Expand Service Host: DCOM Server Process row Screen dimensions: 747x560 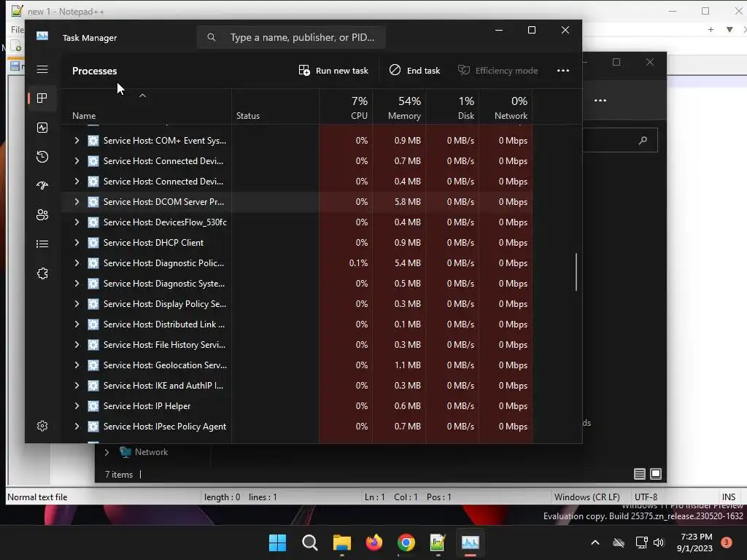(76, 202)
